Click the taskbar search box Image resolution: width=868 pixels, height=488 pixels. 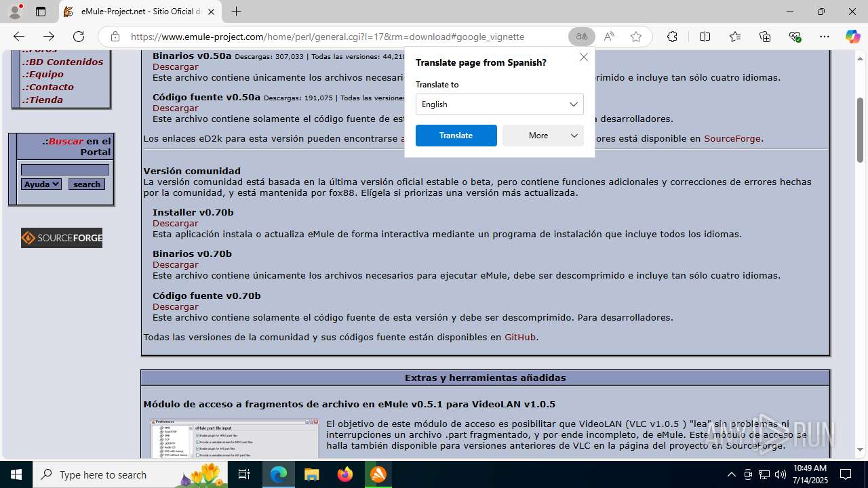pos(131,474)
